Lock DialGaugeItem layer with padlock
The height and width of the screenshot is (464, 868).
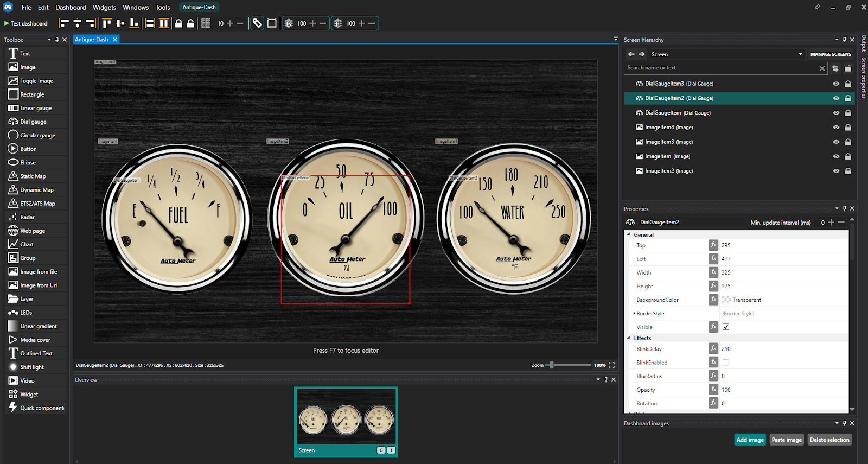(x=848, y=113)
